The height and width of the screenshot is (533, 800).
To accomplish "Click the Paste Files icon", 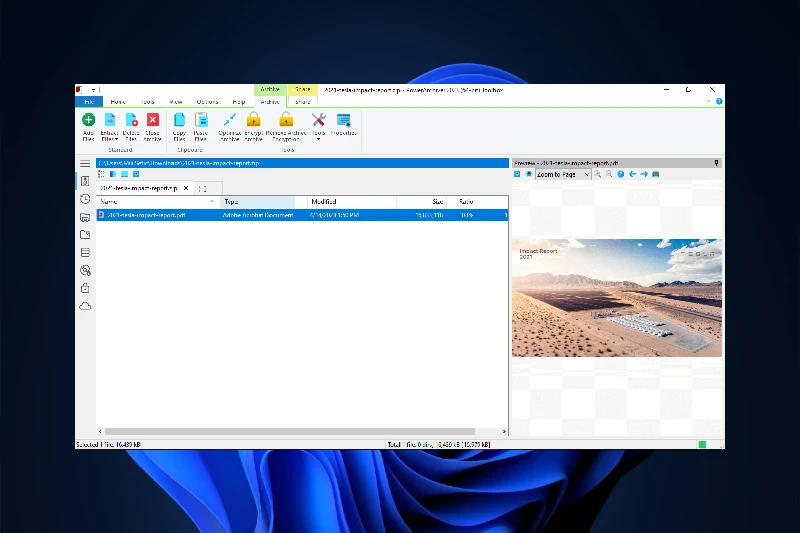I will [x=201, y=120].
